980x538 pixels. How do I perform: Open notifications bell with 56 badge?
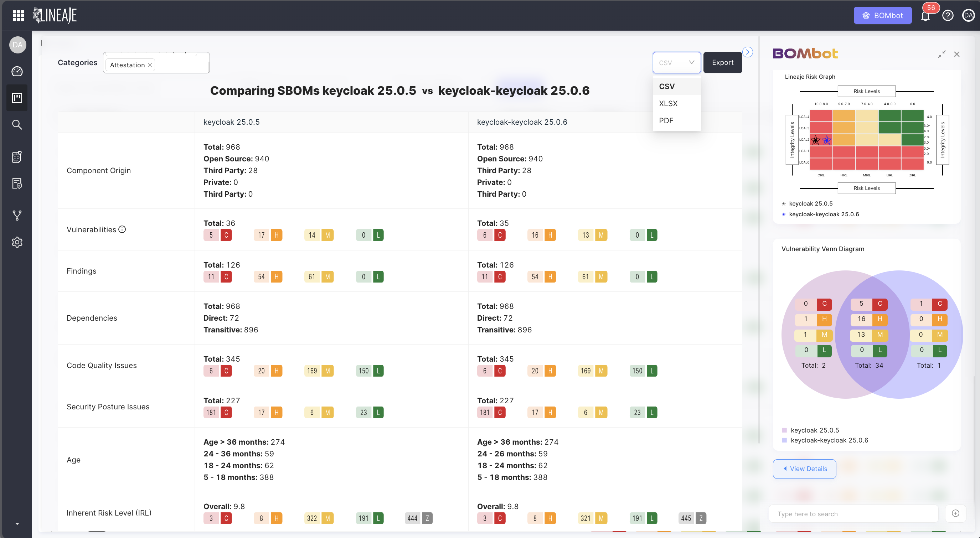(x=925, y=16)
